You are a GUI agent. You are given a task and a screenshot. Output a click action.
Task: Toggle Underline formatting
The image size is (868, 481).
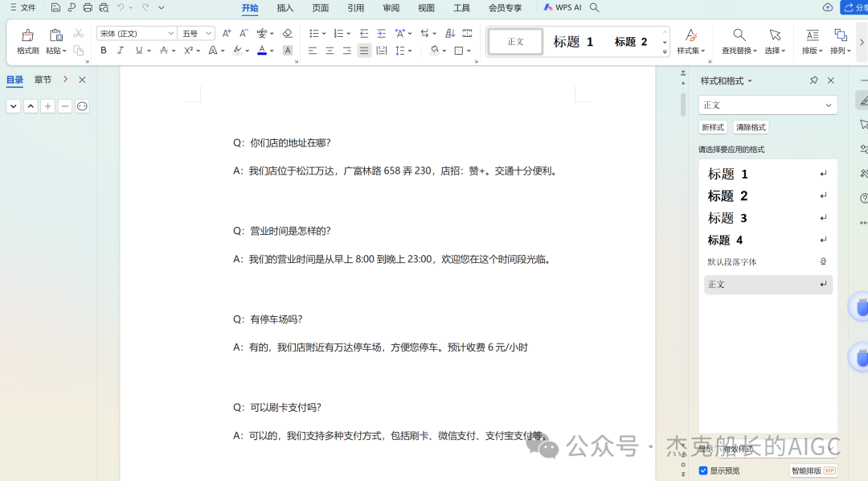coord(138,51)
